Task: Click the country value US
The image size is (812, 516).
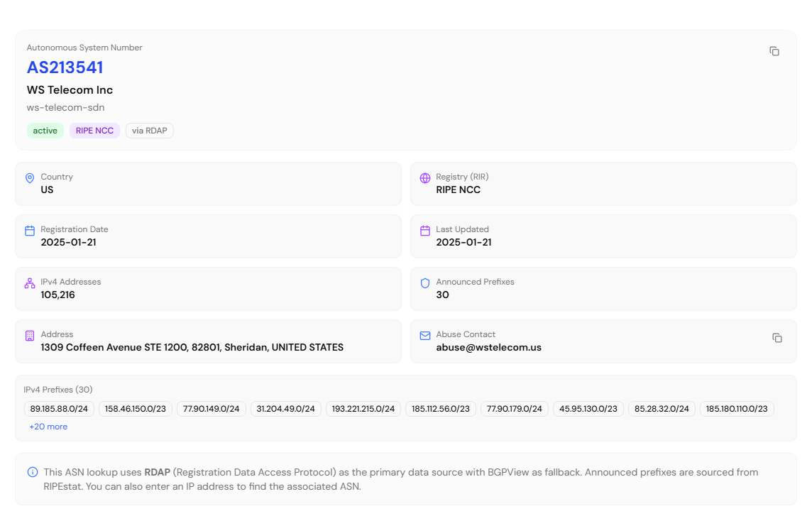Action: [47, 190]
